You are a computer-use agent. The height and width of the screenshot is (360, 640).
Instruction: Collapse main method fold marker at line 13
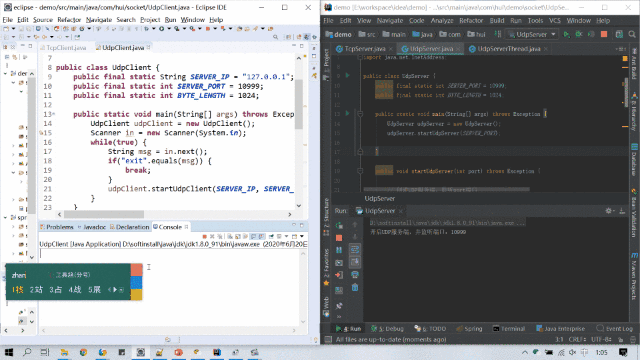click(360, 114)
